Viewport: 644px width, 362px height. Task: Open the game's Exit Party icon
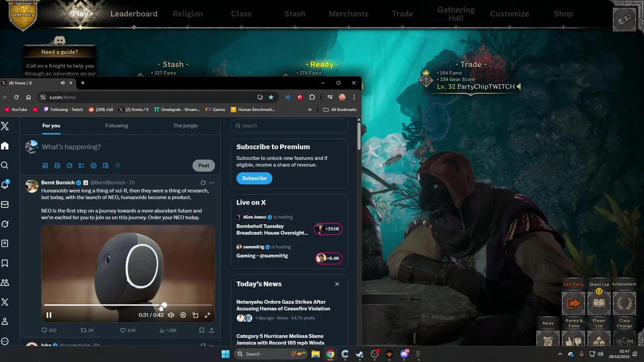[574, 303]
